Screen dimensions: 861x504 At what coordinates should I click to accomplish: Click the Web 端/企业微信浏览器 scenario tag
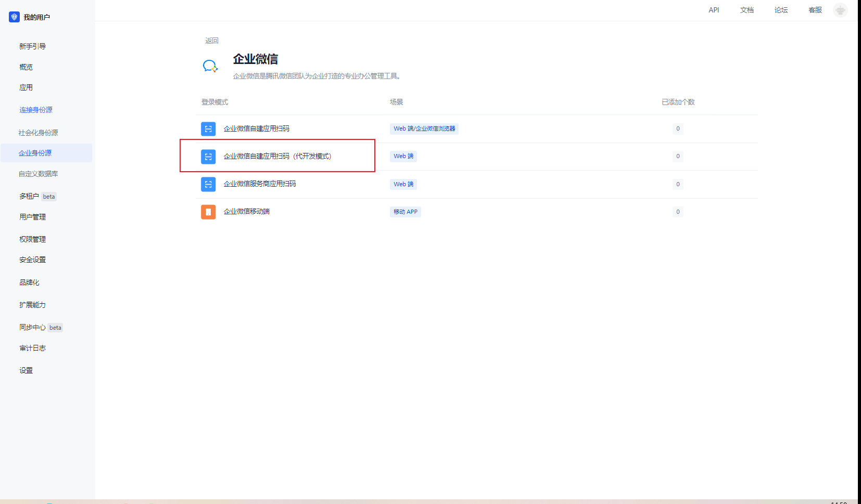[424, 128]
